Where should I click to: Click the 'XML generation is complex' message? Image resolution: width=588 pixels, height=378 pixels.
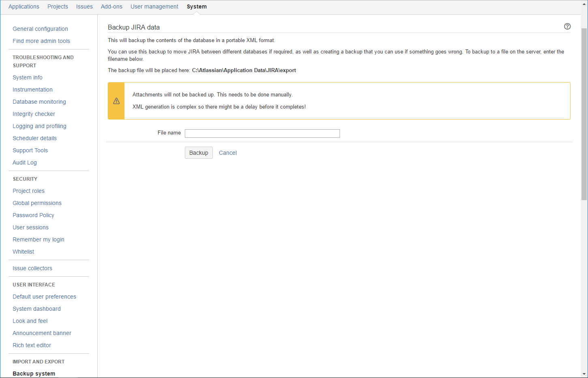219,107
